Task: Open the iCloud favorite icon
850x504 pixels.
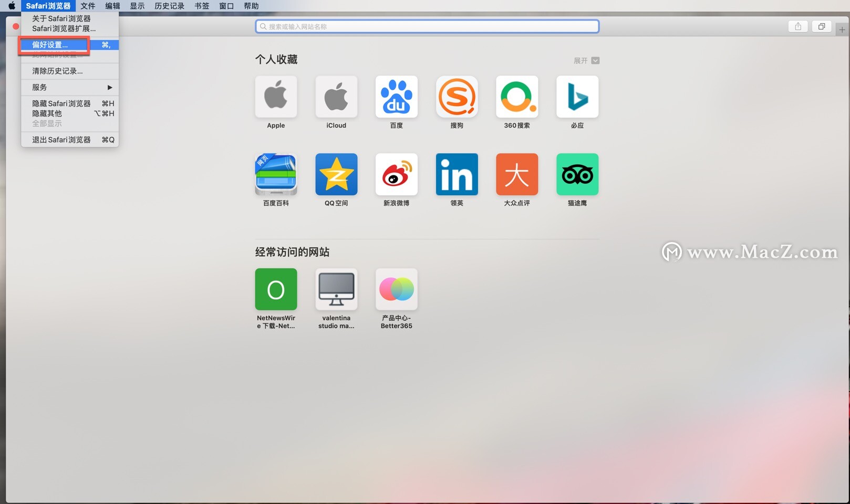Action: tap(336, 97)
